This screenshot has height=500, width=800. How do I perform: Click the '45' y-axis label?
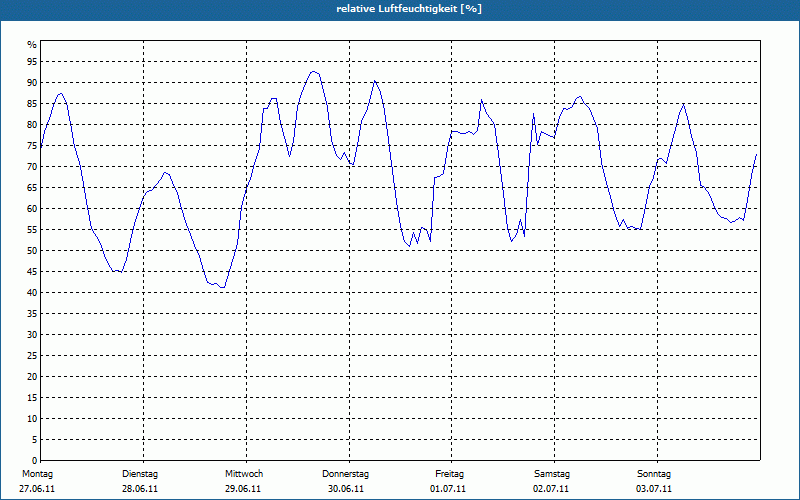[x=32, y=271]
